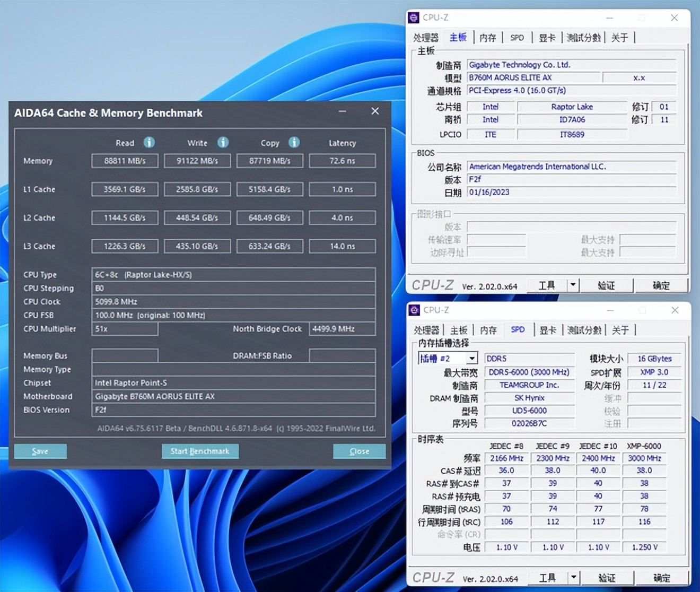Open the 内存 tab in top CPU-Z window
The width and height of the screenshot is (700, 592).
[x=487, y=37]
